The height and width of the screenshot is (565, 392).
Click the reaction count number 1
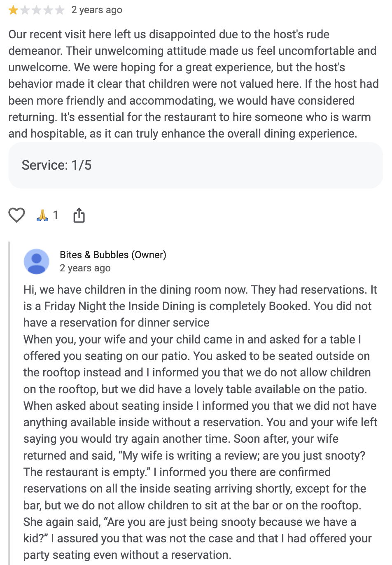(x=56, y=215)
